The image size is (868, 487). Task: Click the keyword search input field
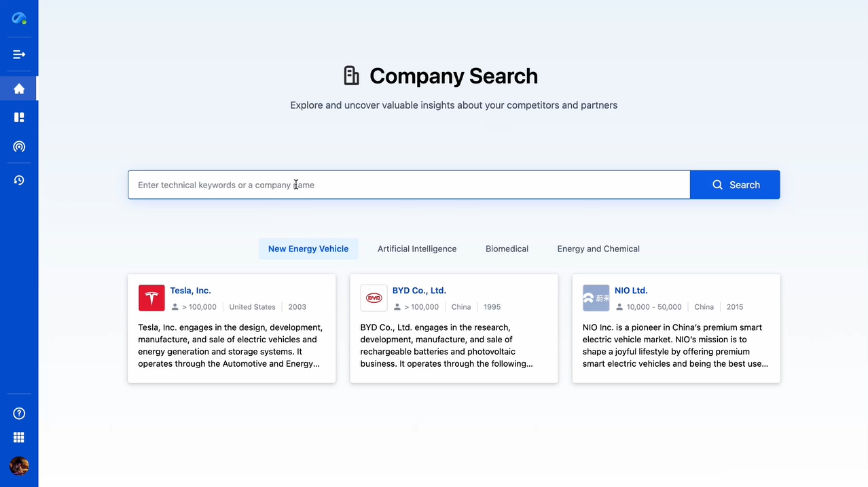(x=408, y=184)
